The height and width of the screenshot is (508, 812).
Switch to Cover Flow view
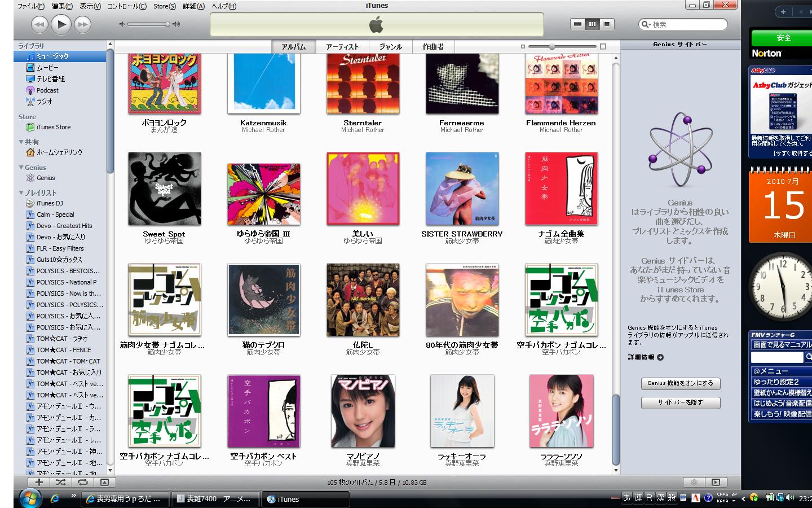[x=607, y=24]
